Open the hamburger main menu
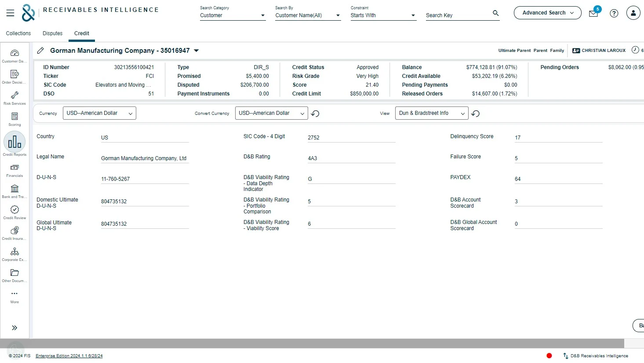This screenshot has height=363, width=644. 10,13
